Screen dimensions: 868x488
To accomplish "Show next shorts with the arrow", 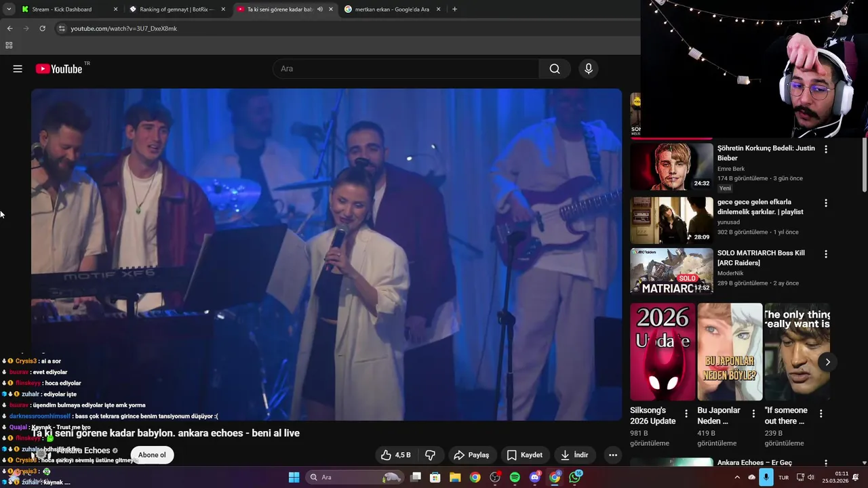I will [x=827, y=362].
